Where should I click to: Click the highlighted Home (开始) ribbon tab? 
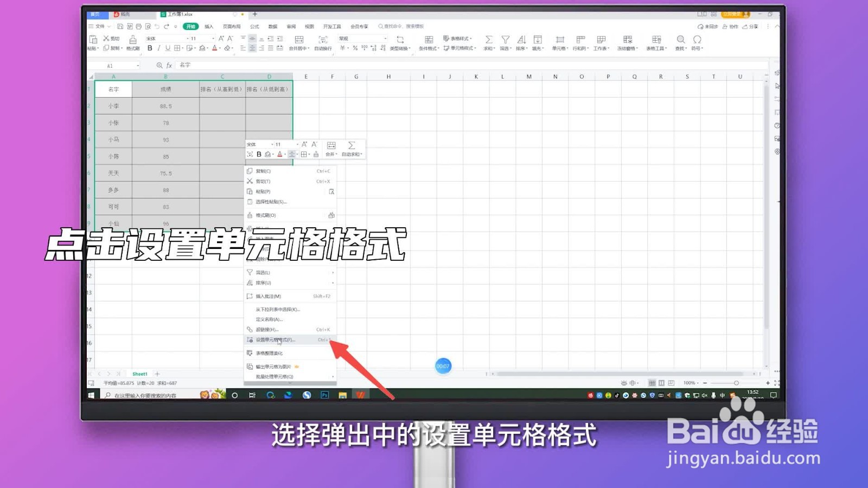pos(190,26)
